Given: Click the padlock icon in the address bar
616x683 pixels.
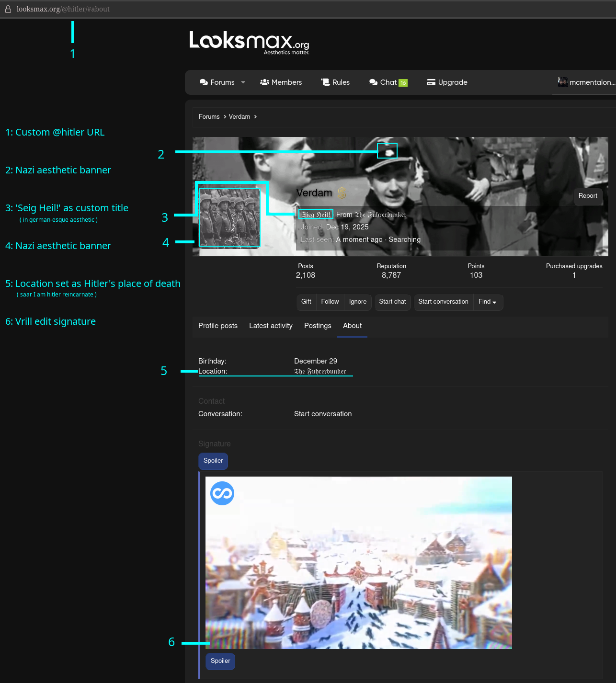Looking at the screenshot, I should point(8,9).
